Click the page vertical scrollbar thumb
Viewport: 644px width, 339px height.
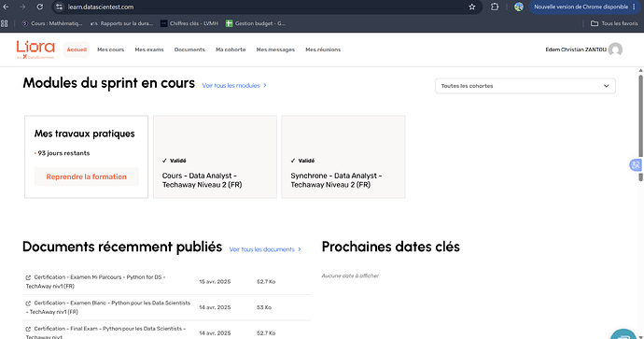tap(640, 127)
